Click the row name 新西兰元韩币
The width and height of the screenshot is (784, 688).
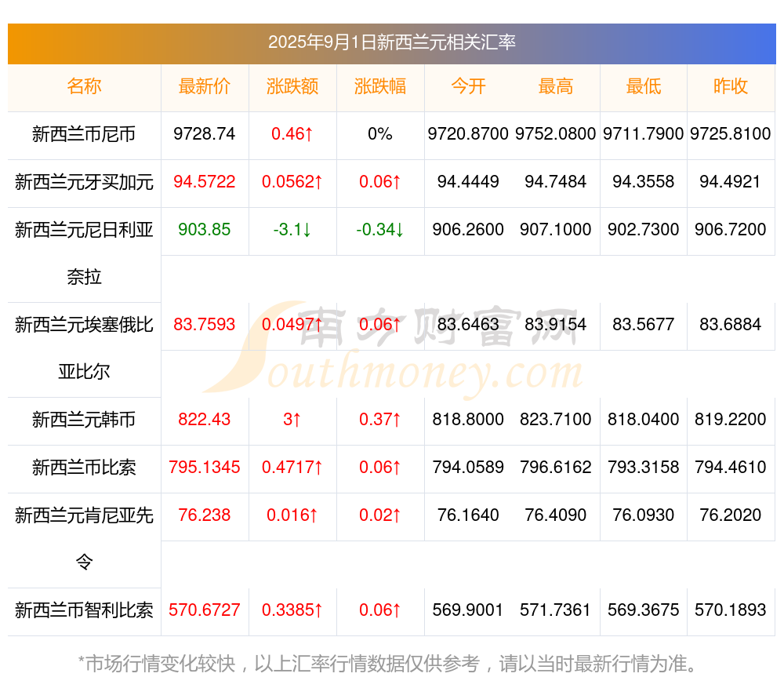[x=84, y=420]
